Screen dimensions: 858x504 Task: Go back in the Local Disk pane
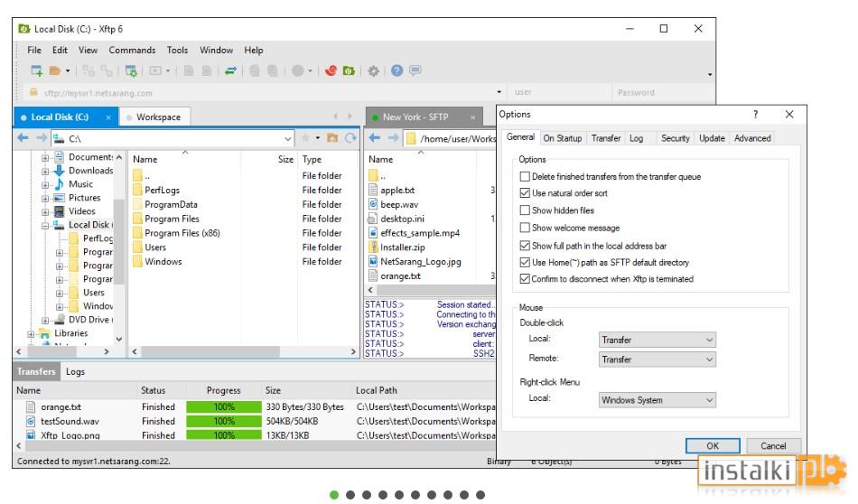(23, 138)
